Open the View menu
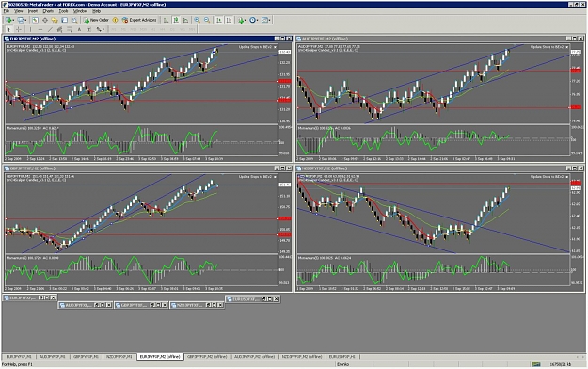Screen dimensions: 588x369 coord(18,11)
